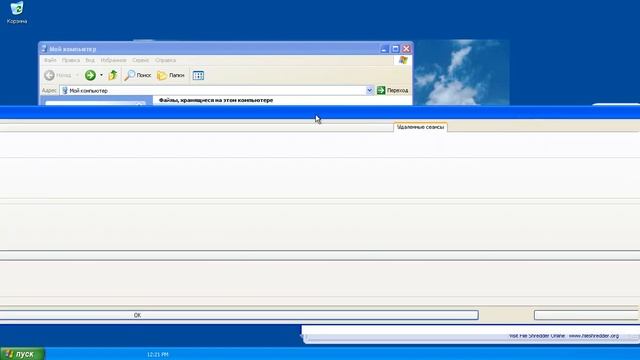640x360 pixels.
Task: Click the OK button in the stretched dialog
Action: pos(239,315)
